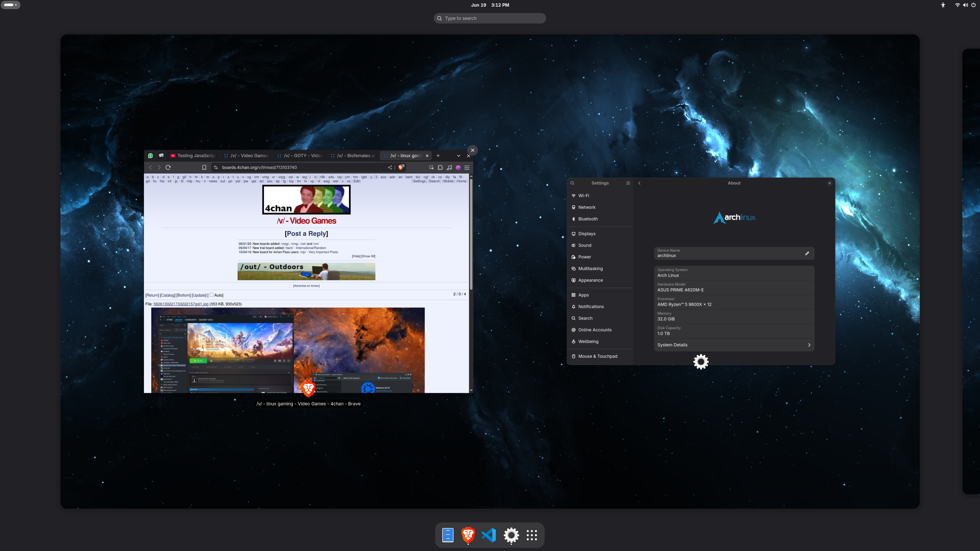Select Online Accounts in Settings sidebar
This screenshot has height=551, width=980.
600,330
